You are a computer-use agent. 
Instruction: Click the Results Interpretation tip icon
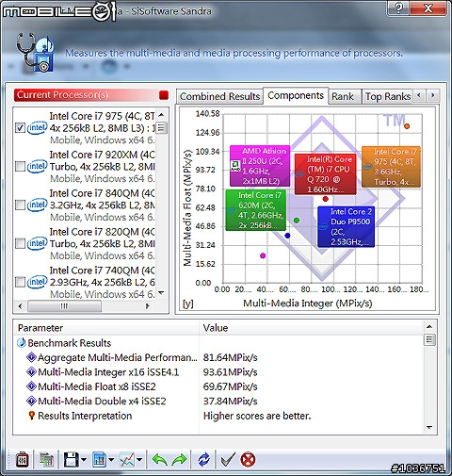tap(31, 416)
